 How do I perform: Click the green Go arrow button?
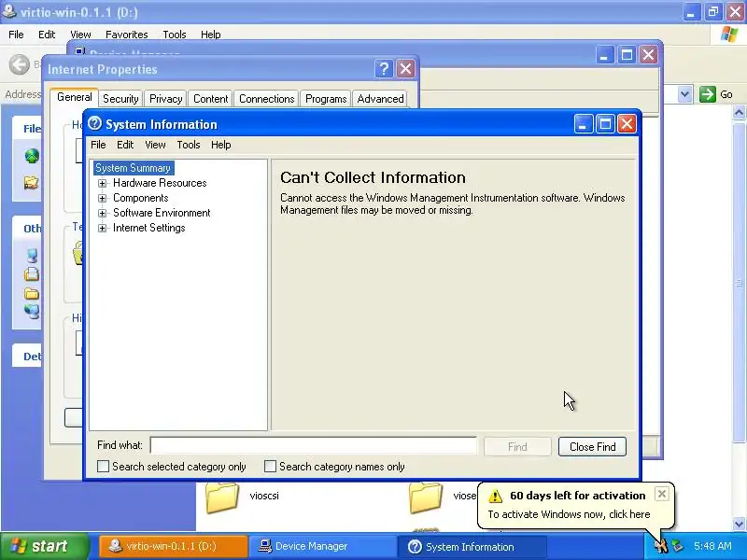(708, 94)
